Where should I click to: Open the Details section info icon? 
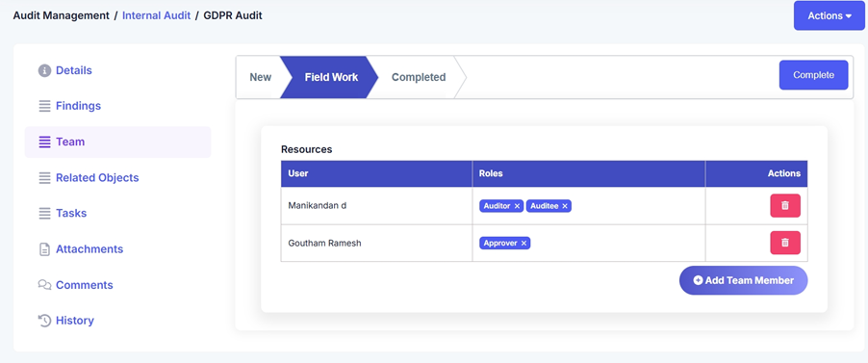coord(44,70)
